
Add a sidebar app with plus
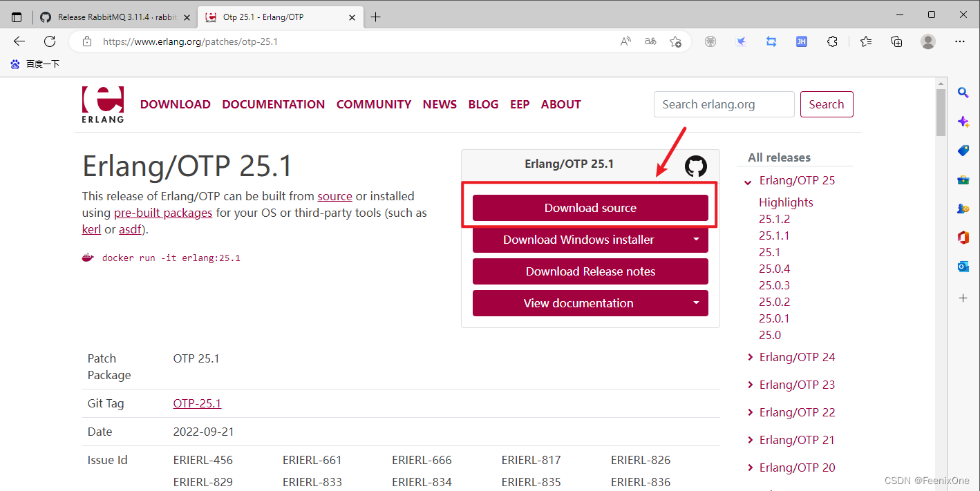click(963, 298)
